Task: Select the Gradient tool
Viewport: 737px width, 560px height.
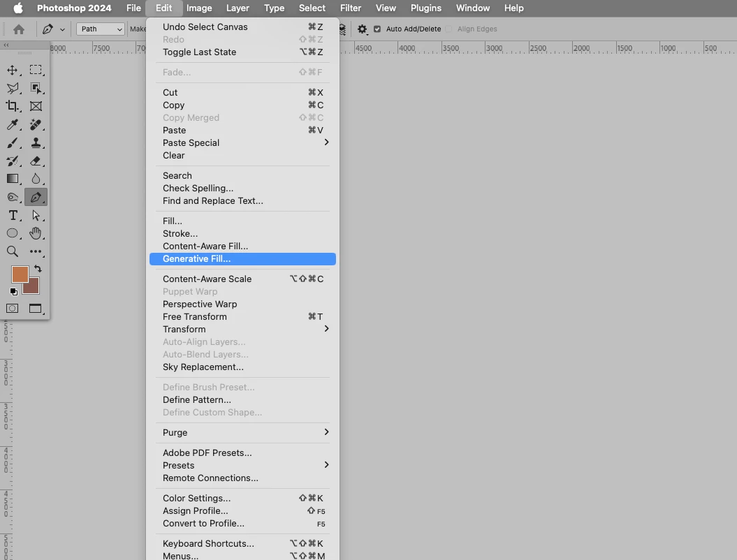Action: coord(13,179)
